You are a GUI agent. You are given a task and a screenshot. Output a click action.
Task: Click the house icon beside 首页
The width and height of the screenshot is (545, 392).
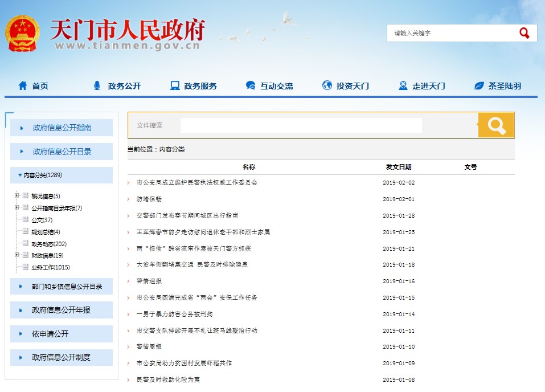coord(23,86)
